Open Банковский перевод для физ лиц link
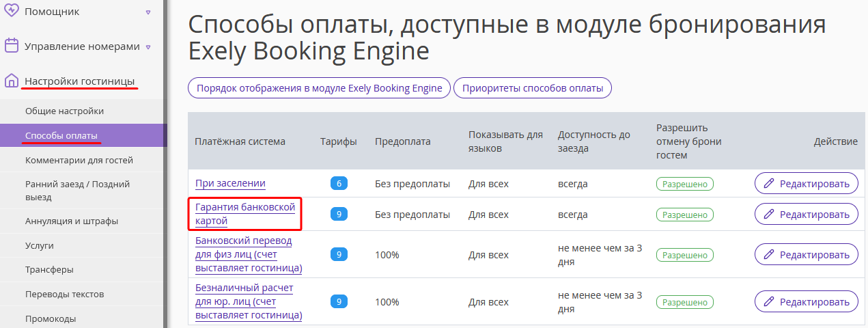868x328 pixels. pyautogui.click(x=249, y=254)
